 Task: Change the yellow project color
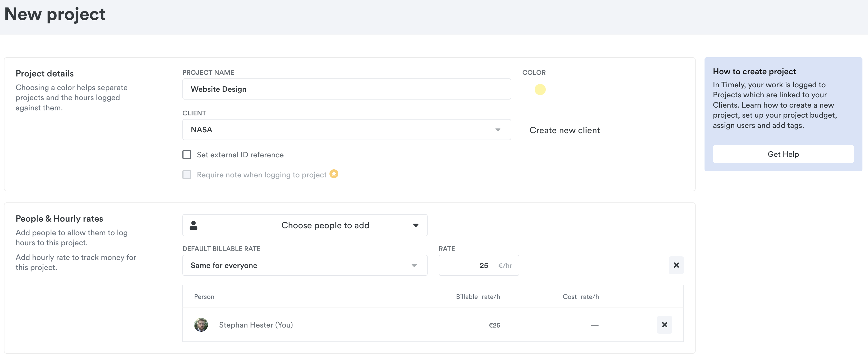pos(540,89)
